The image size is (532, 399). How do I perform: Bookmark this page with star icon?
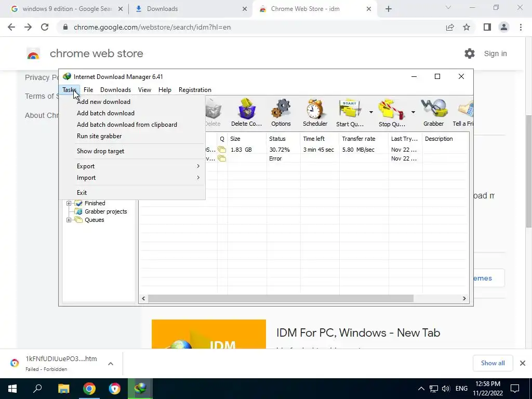tap(467, 27)
